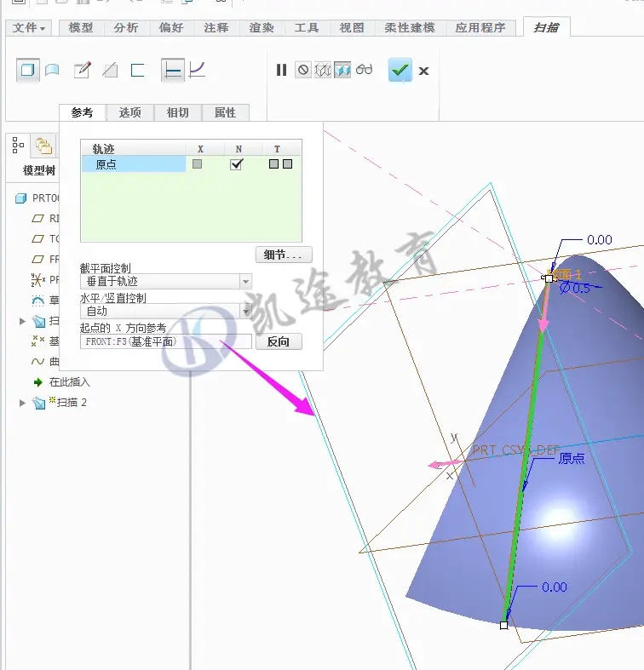Select the sweep as solid icon

(28, 70)
